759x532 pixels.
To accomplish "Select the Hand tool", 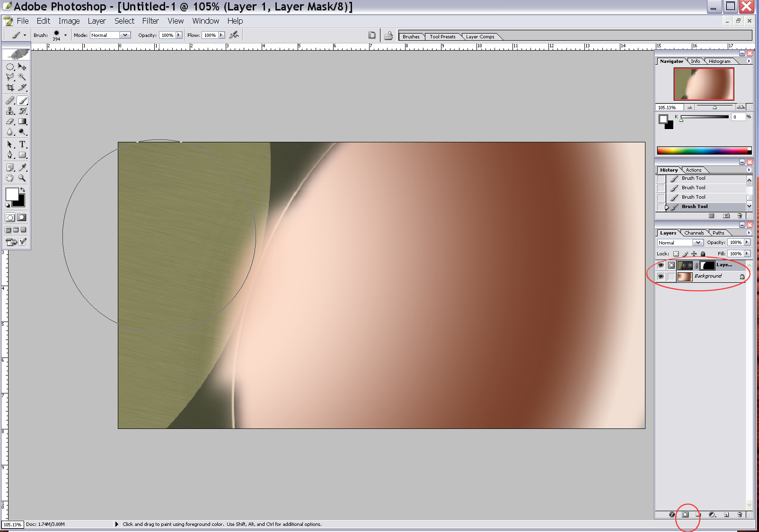I will tap(10, 178).
